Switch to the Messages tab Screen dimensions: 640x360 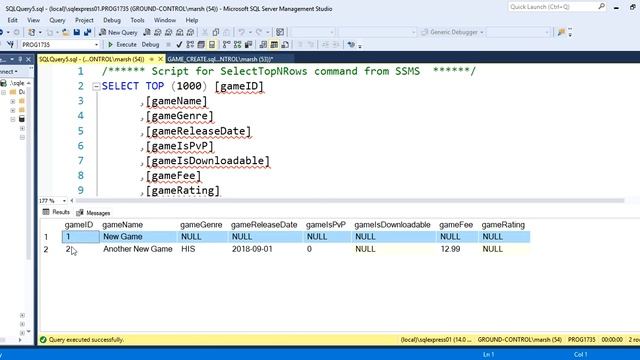point(93,213)
